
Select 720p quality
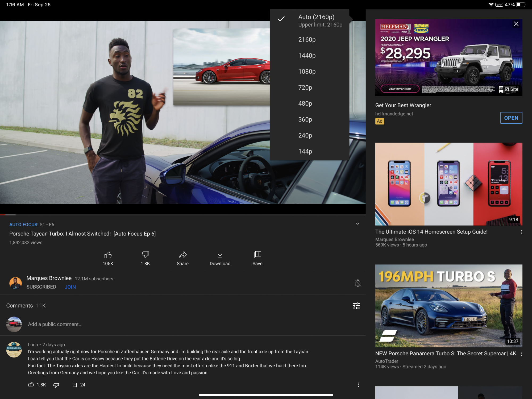[310, 88]
